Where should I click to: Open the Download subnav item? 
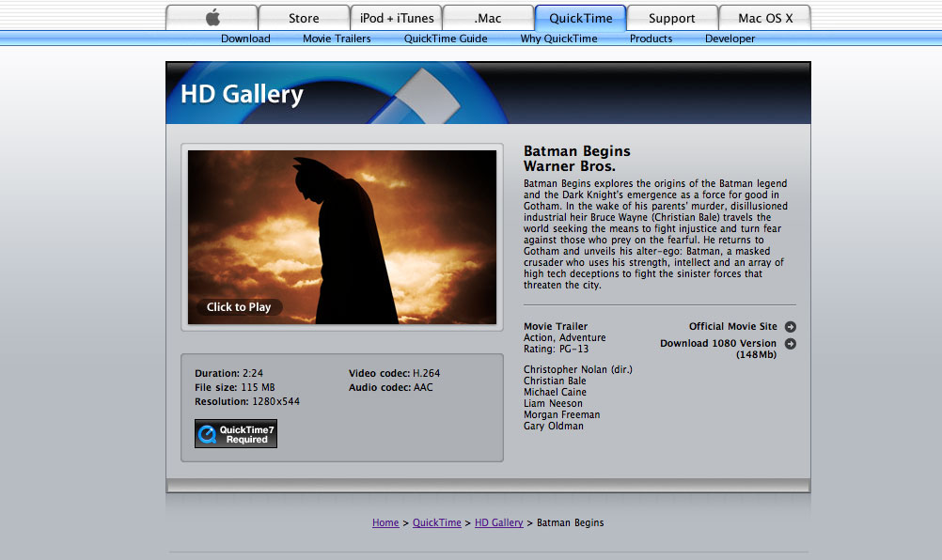245,39
